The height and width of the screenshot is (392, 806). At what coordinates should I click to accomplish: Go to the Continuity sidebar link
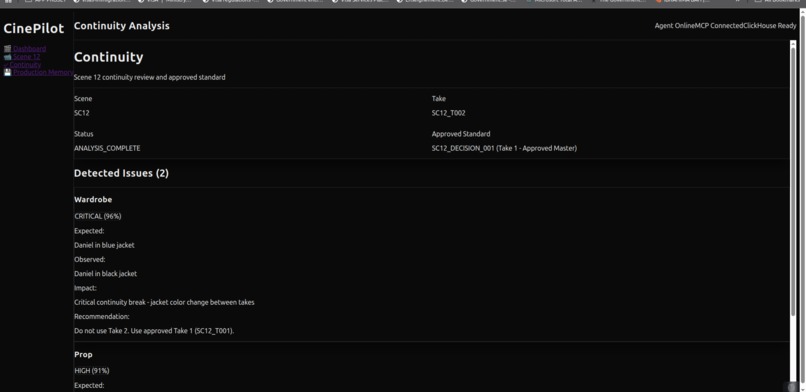point(25,65)
